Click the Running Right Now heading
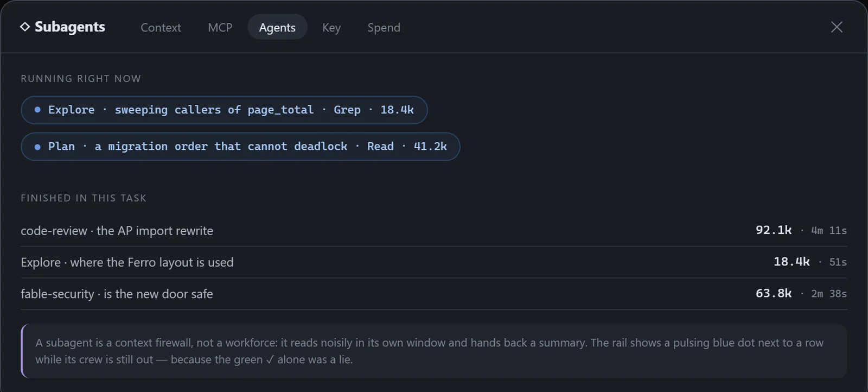 pos(81,79)
